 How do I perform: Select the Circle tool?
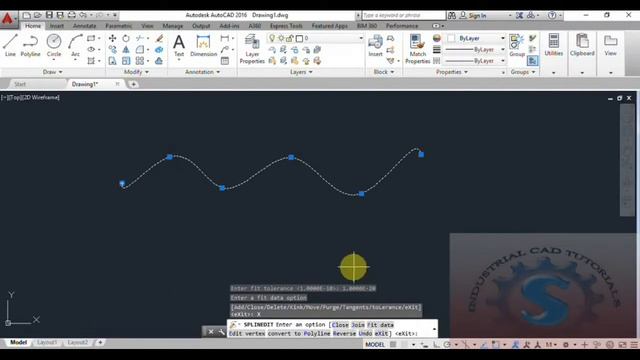click(53, 45)
